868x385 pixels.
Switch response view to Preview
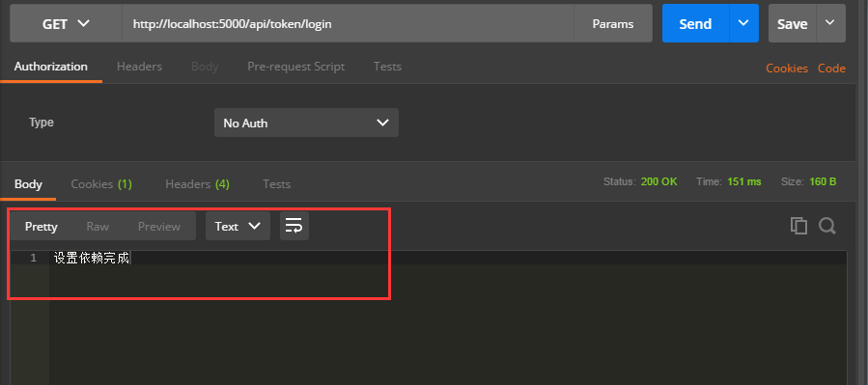tap(159, 226)
